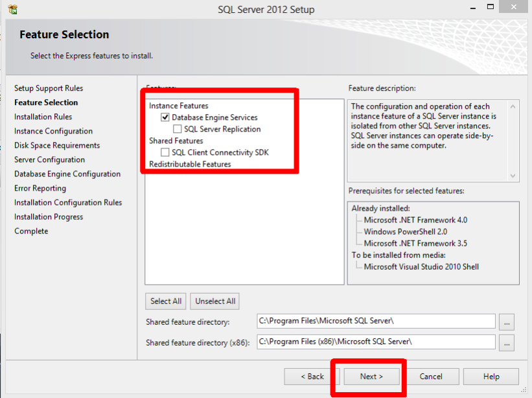Edit the Shared feature directory (x86) path field
The height and width of the screenshot is (398, 532).
tap(376, 342)
